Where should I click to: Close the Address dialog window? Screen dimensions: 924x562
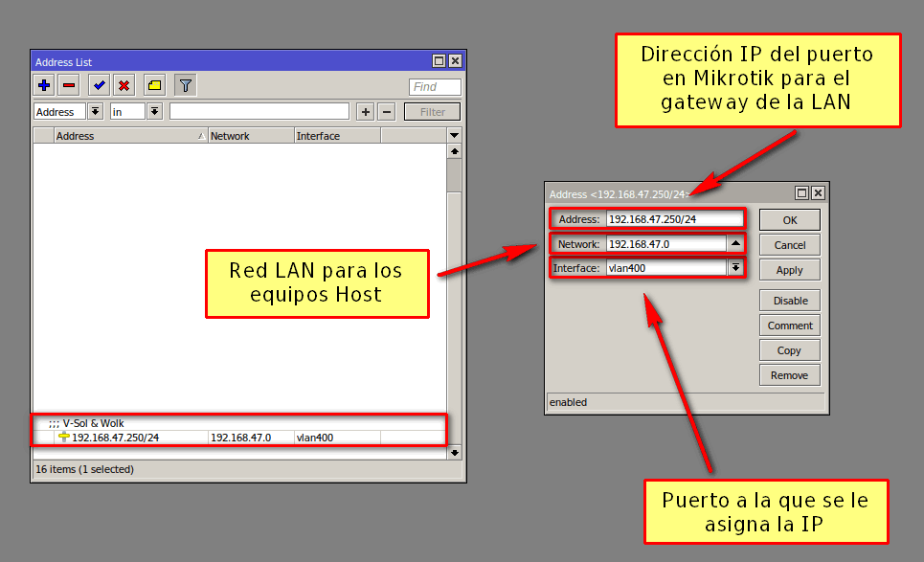818,192
